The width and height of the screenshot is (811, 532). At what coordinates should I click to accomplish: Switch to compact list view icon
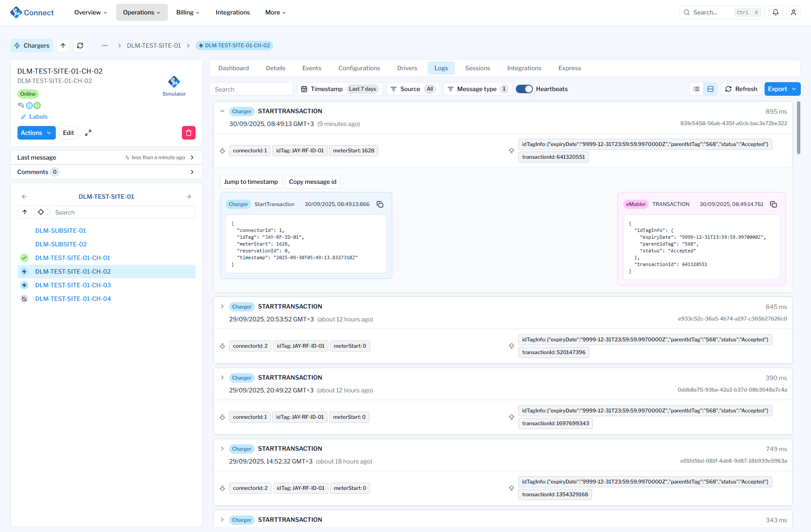(696, 89)
